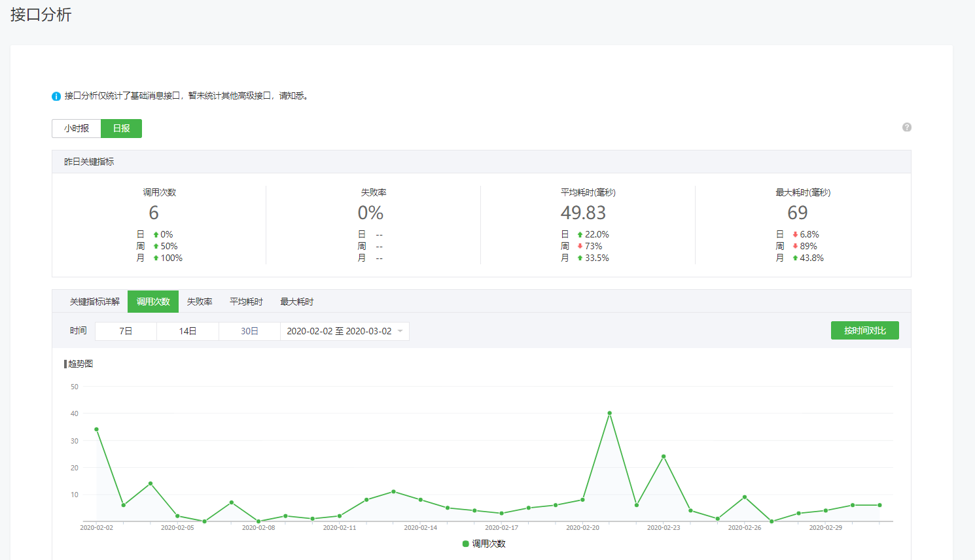The width and height of the screenshot is (975, 560).
Task: Click the 100% monthly change under 调用次数
Action: [x=171, y=258]
